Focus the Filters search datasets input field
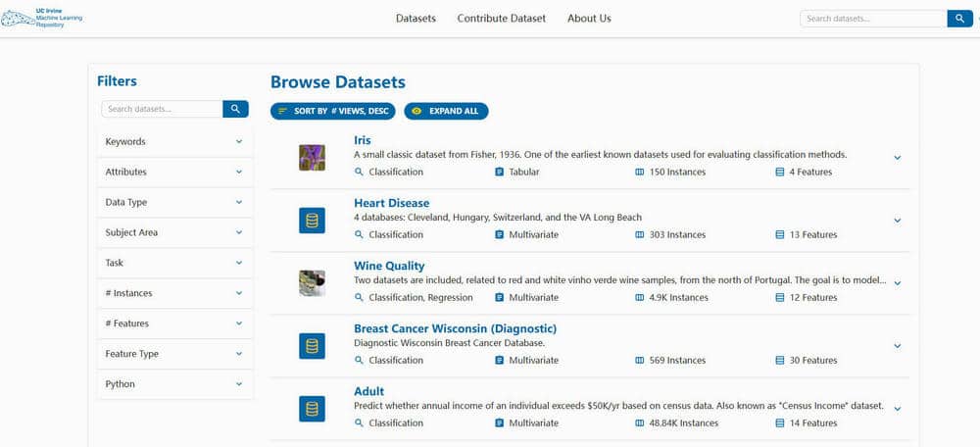This screenshot has height=447, width=980. point(163,109)
